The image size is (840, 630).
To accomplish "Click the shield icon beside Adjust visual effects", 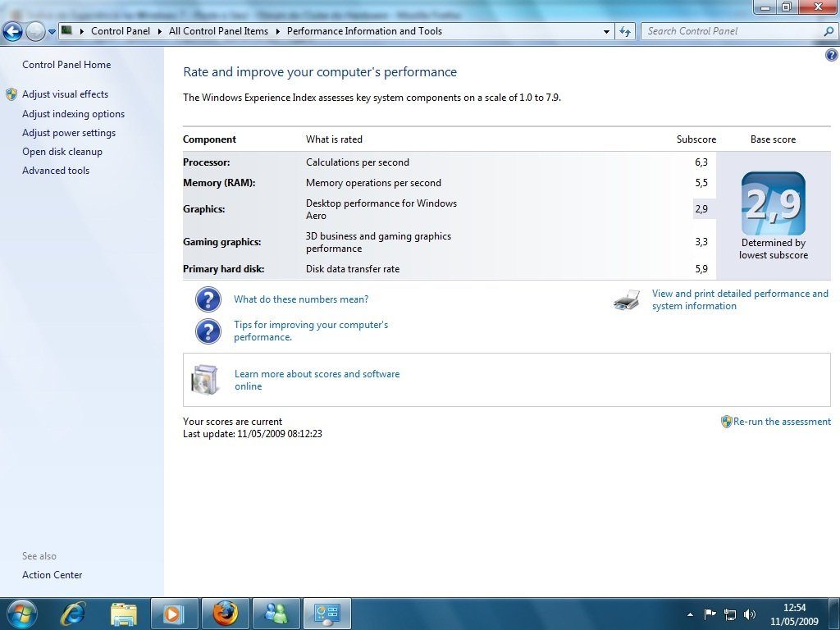I will tap(11, 95).
